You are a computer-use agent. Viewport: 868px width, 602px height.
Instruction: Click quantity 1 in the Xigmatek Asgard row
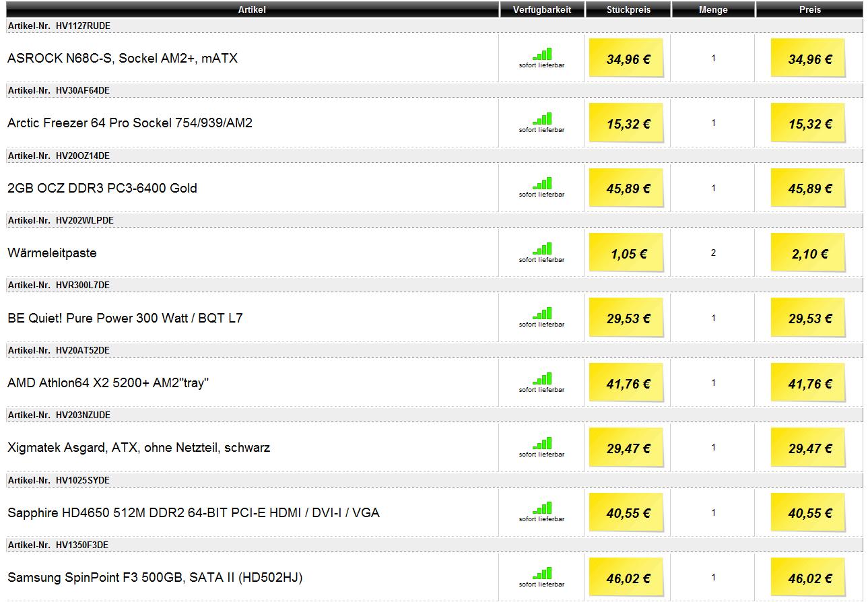(x=713, y=447)
